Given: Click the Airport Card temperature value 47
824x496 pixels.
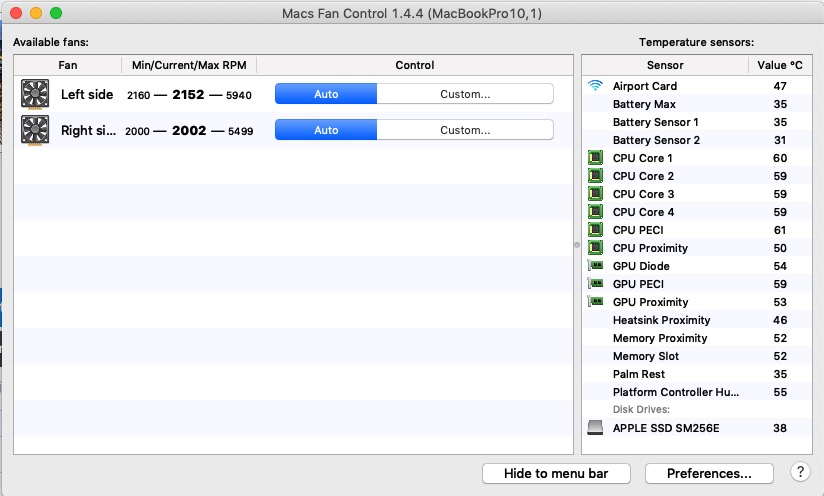Looking at the screenshot, I should [x=780, y=86].
